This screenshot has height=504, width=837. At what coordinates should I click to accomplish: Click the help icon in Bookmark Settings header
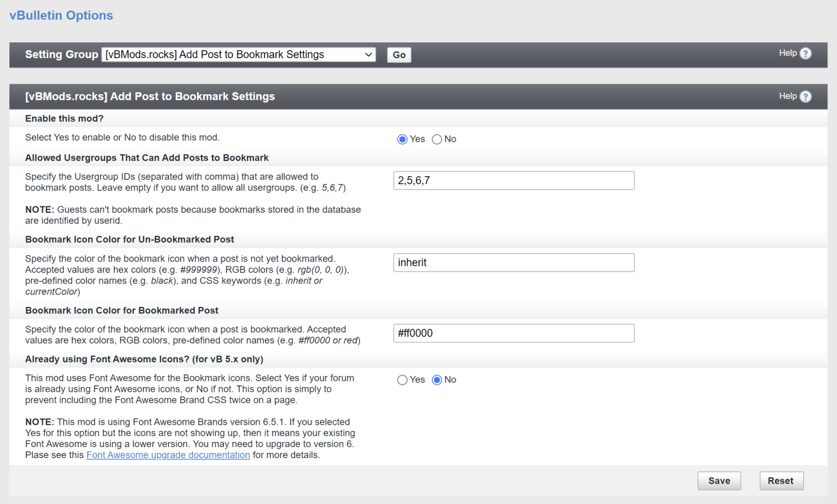point(806,96)
